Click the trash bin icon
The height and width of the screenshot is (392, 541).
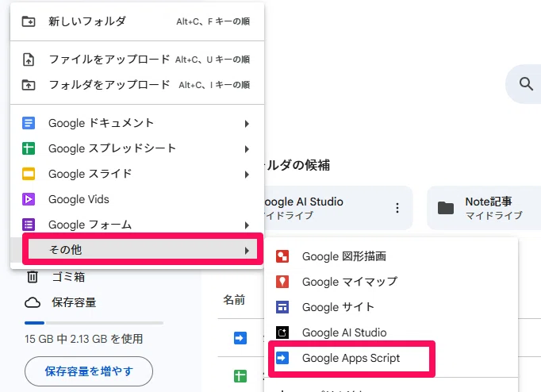click(33, 277)
